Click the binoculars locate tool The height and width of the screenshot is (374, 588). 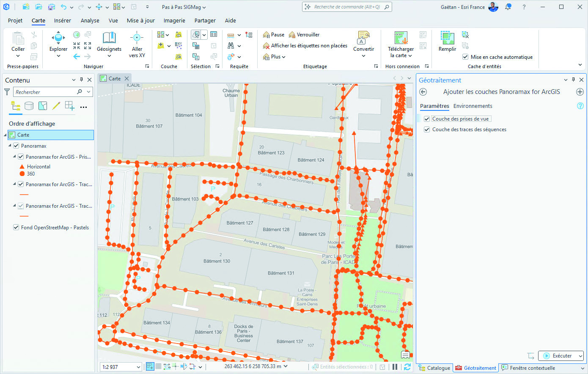231,46
